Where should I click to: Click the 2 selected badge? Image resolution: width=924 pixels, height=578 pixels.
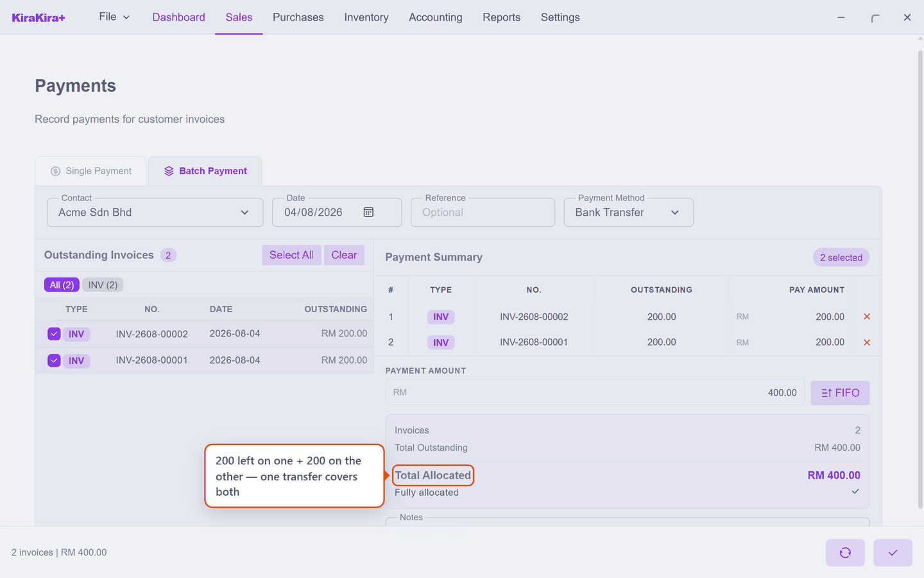[841, 258]
